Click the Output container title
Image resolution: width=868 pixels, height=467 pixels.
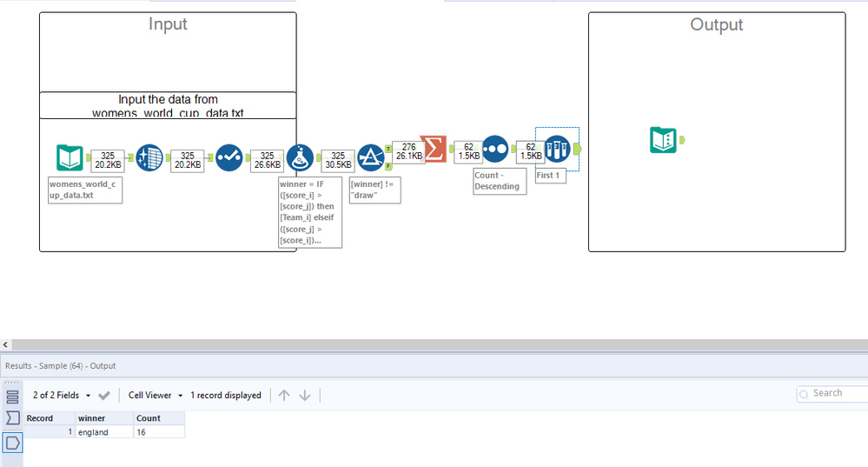tap(716, 24)
